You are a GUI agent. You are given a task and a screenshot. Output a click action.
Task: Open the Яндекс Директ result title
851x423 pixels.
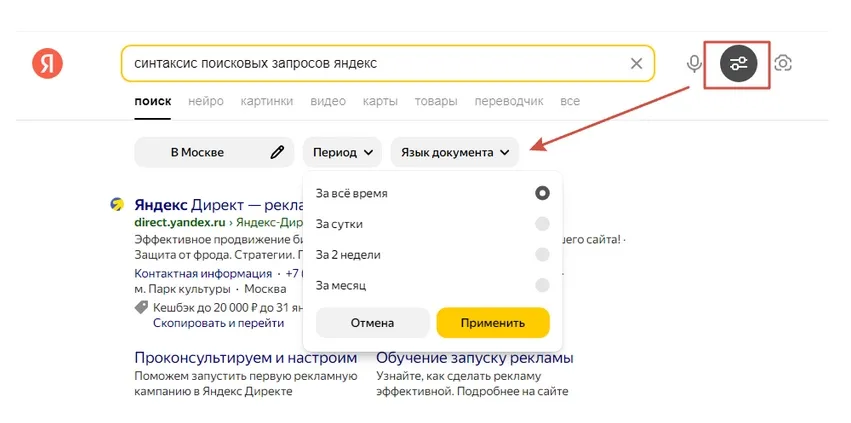(x=218, y=205)
